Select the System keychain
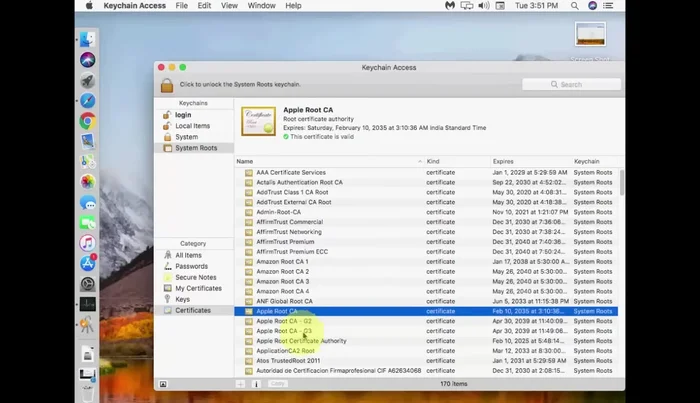This screenshot has width=700, height=403. (x=187, y=137)
